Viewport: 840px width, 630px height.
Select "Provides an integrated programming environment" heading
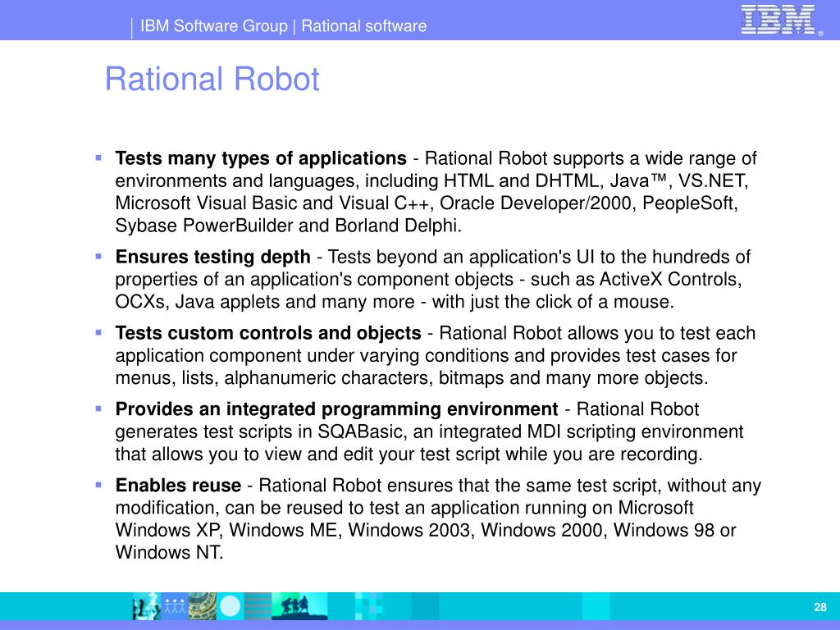coord(336,409)
